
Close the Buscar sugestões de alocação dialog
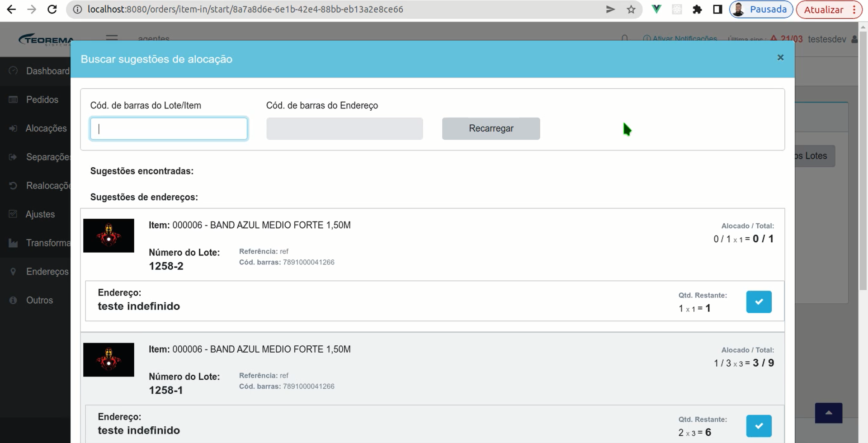[x=780, y=57]
